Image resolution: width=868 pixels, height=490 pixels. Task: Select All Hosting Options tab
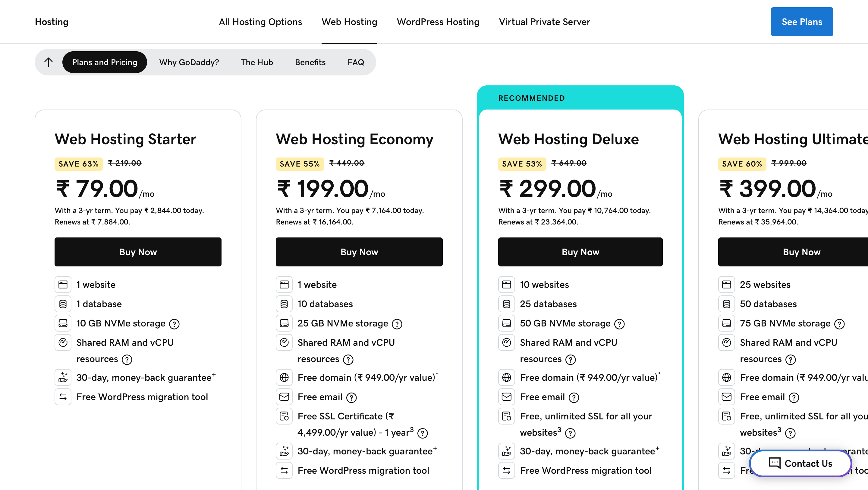click(260, 22)
